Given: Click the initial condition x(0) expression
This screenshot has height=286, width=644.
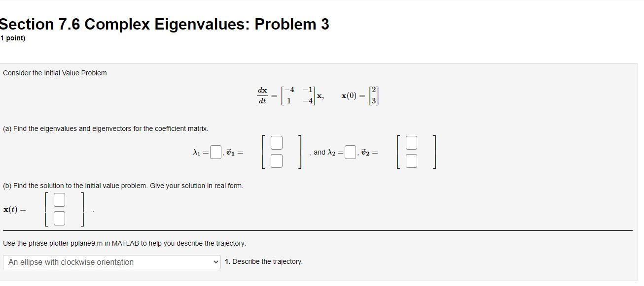Looking at the screenshot, I should [x=360, y=95].
